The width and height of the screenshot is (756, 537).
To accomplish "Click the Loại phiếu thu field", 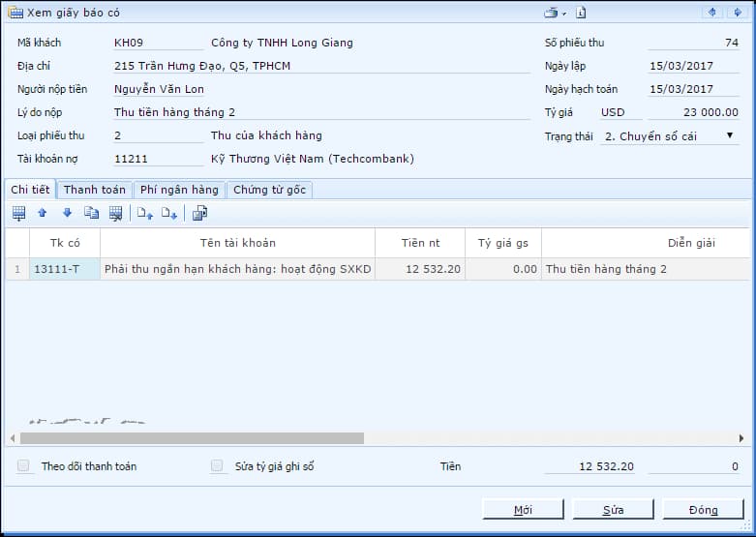I will (x=158, y=135).
